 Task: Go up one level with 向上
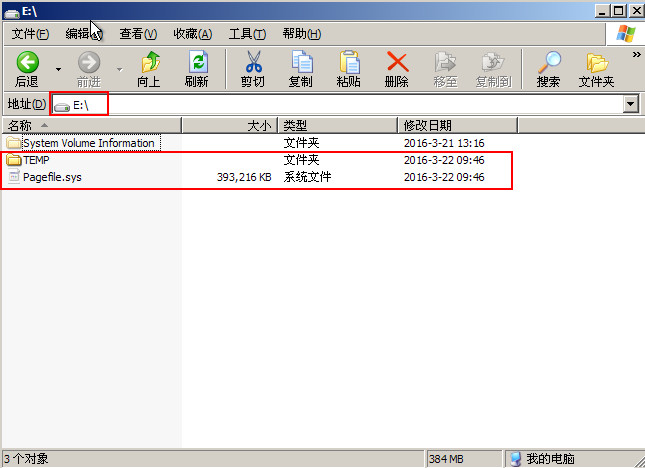pos(149,69)
